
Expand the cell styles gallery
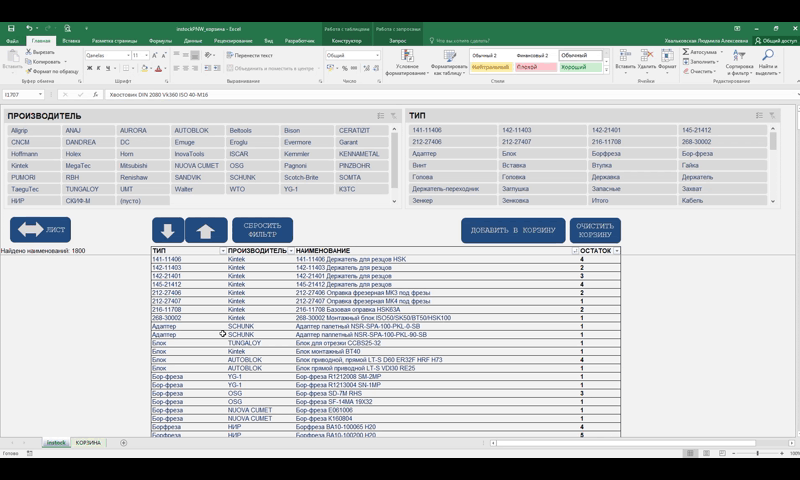pos(606,71)
